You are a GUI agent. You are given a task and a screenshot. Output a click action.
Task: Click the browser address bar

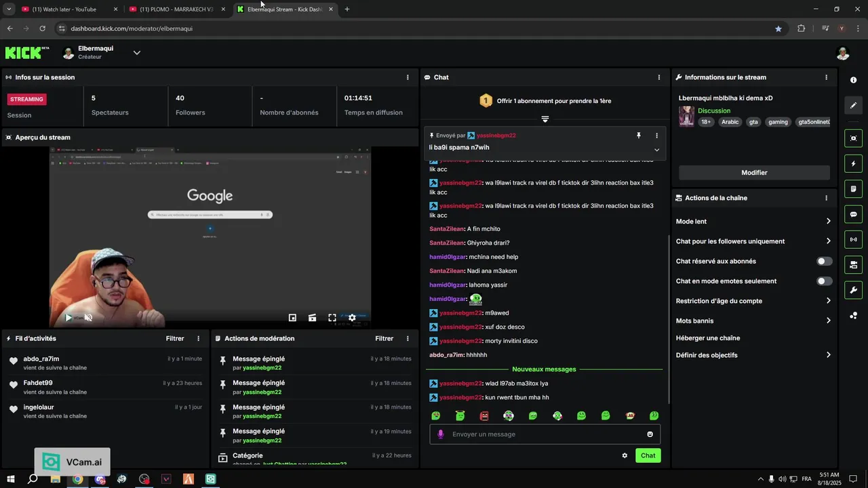420,28
